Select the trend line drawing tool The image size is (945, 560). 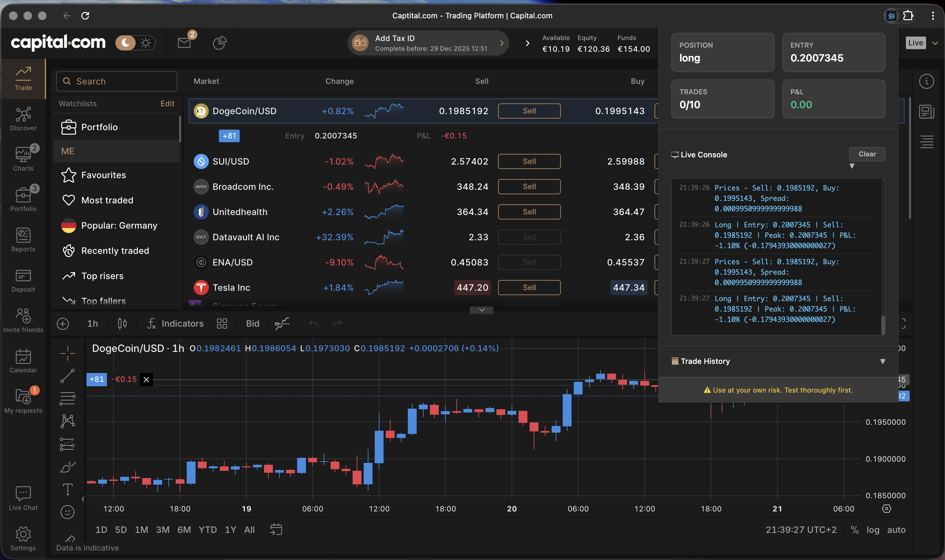click(x=68, y=376)
